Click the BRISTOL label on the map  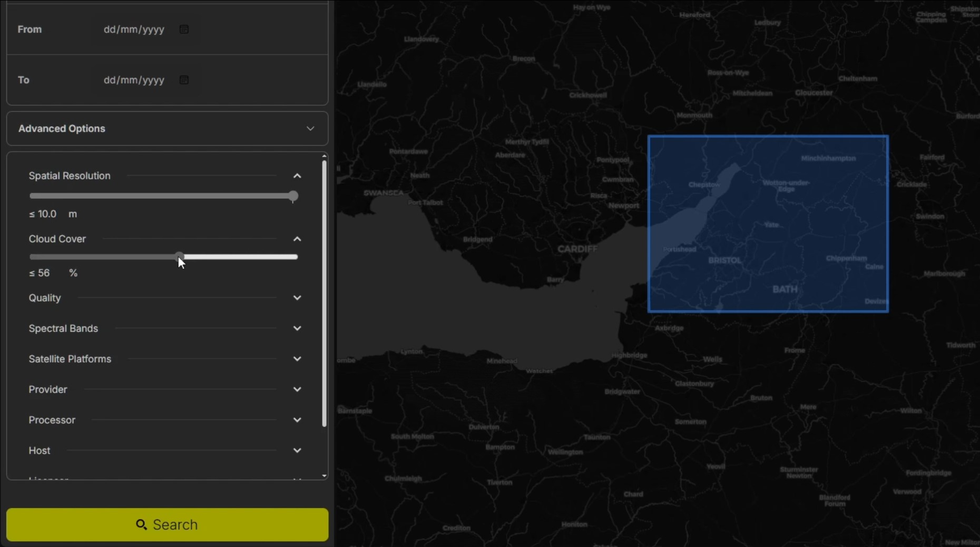click(x=724, y=260)
